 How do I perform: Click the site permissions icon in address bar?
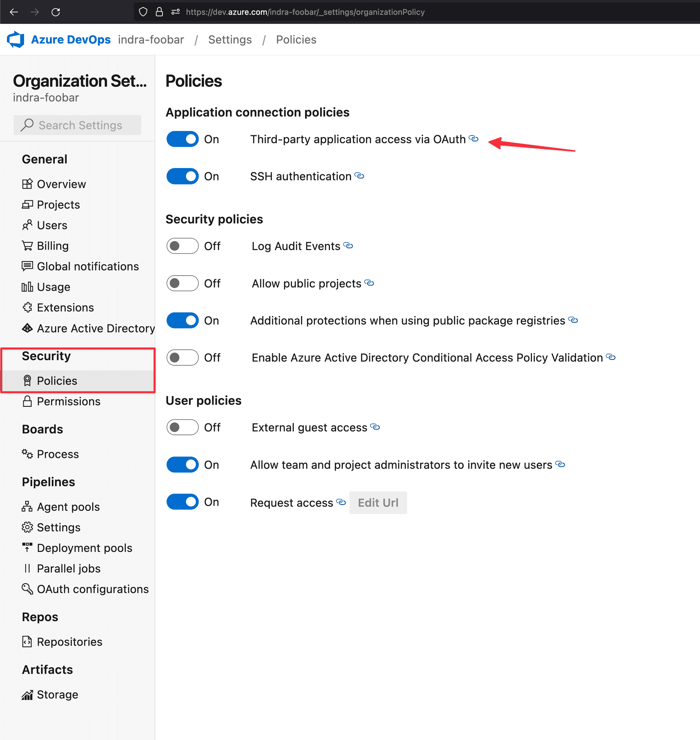pyautogui.click(x=175, y=12)
